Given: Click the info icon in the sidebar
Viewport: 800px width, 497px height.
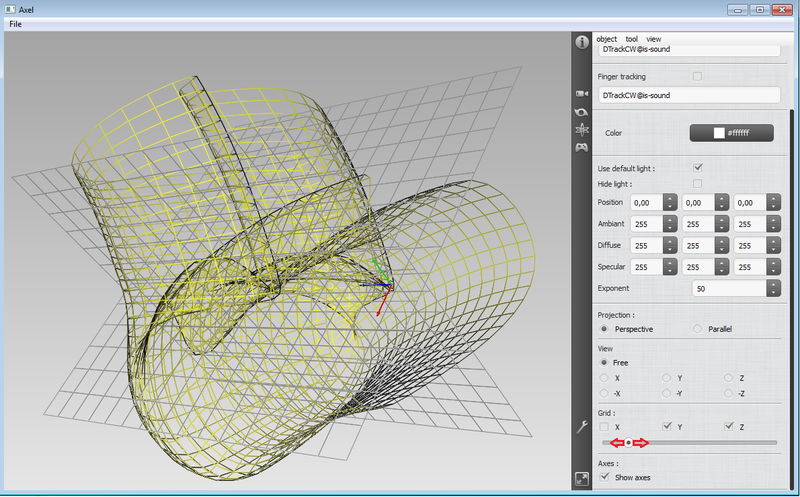Looking at the screenshot, I should [581, 42].
